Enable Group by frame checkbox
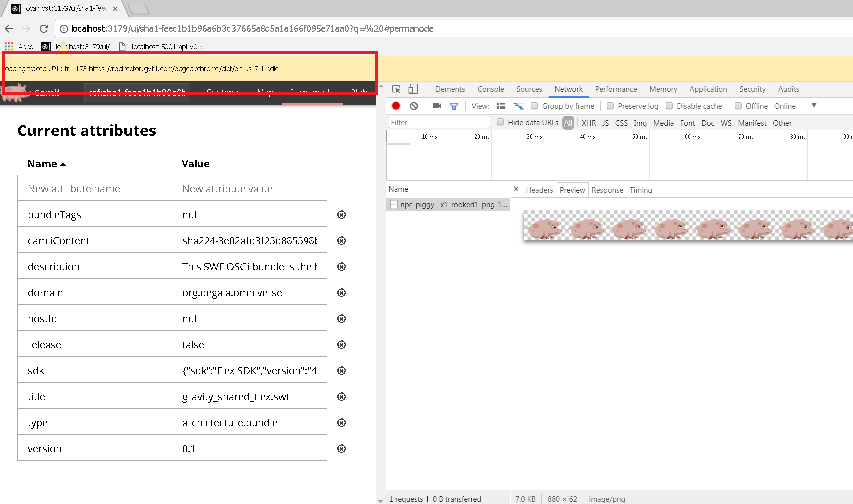The image size is (853, 504). tap(534, 106)
